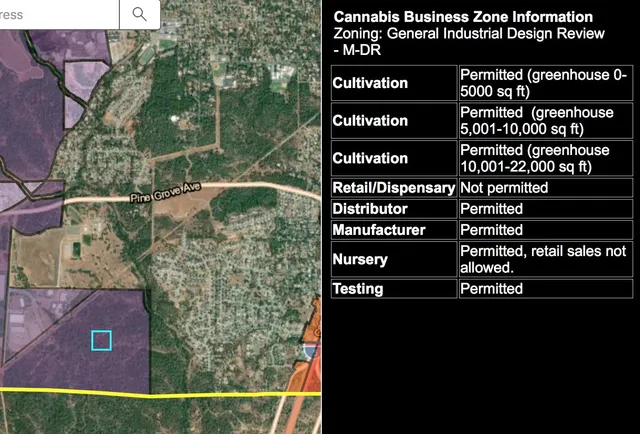This screenshot has height=434, width=640.
Task: Select the cyan highlighted parcel square
Action: (x=101, y=341)
